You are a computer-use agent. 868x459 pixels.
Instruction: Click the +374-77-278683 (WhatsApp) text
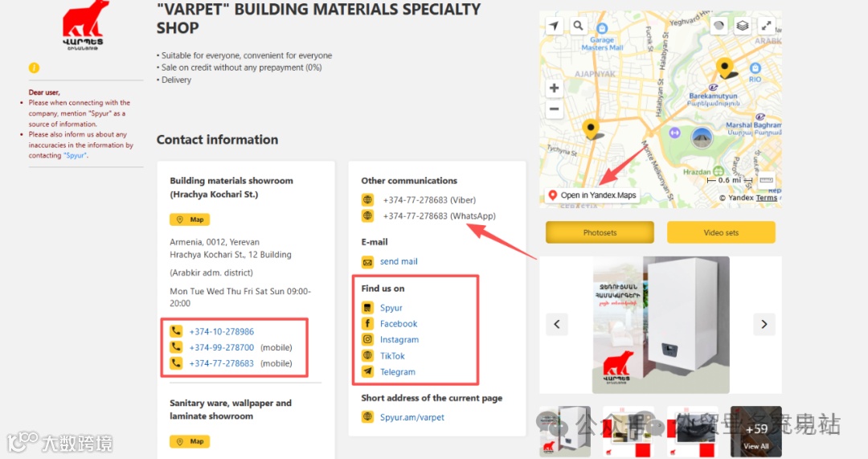[439, 216]
